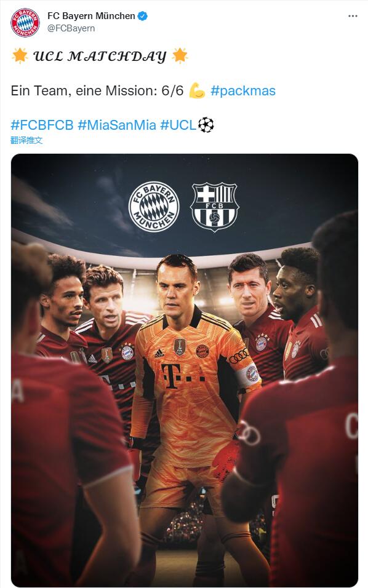Follow the #FCBFCB hashtag link
Screen dimensions: 368x588
[42, 125]
